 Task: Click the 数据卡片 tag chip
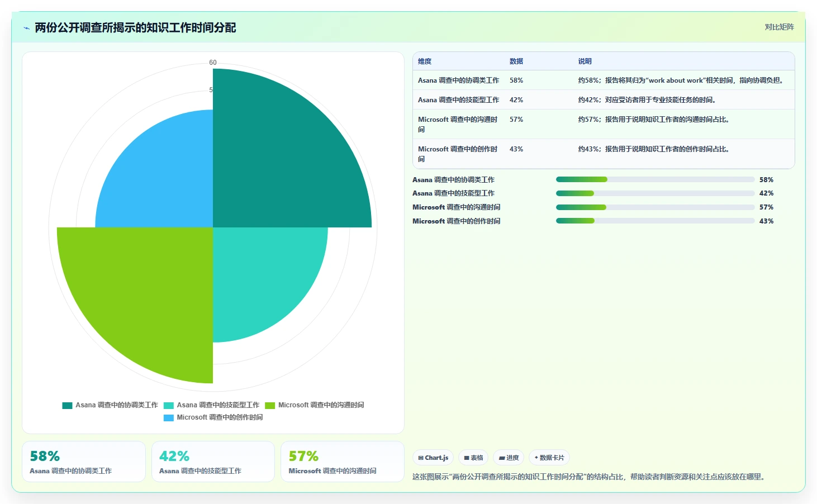coord(549,458)
